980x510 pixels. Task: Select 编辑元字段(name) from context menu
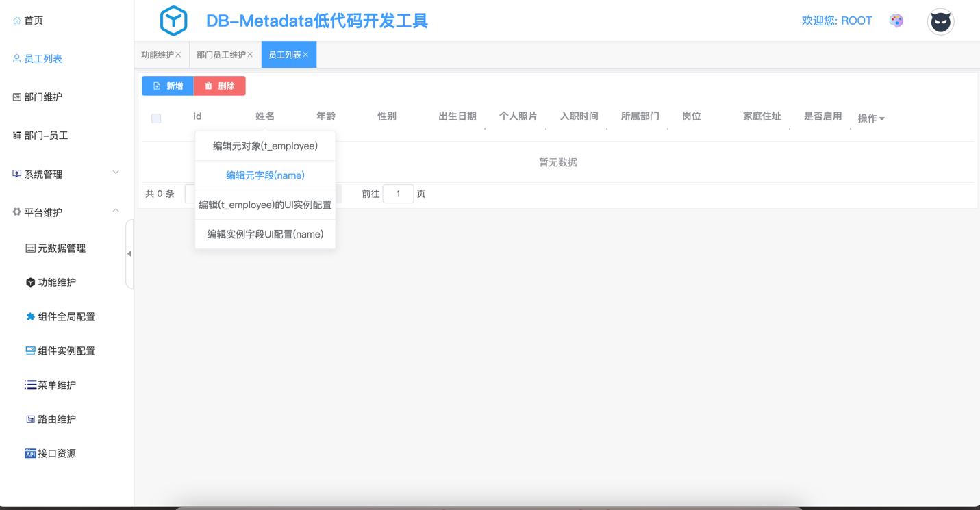[265, 175]
